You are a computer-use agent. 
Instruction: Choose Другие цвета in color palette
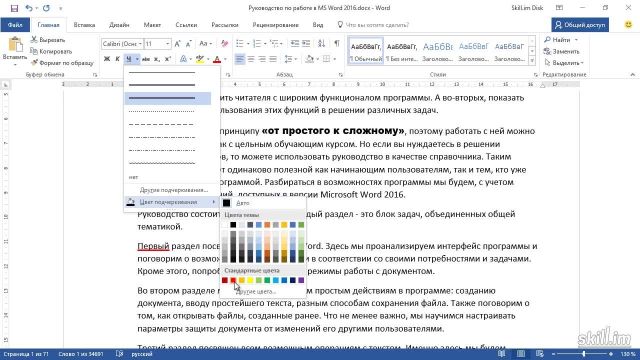click(x=256, y=291)
